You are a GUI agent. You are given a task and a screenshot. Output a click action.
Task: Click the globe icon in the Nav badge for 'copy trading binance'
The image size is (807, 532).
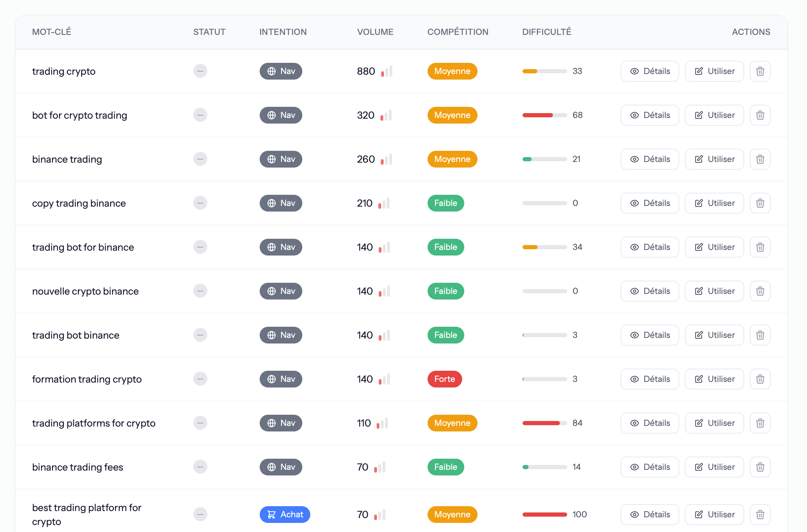point(272,203)
